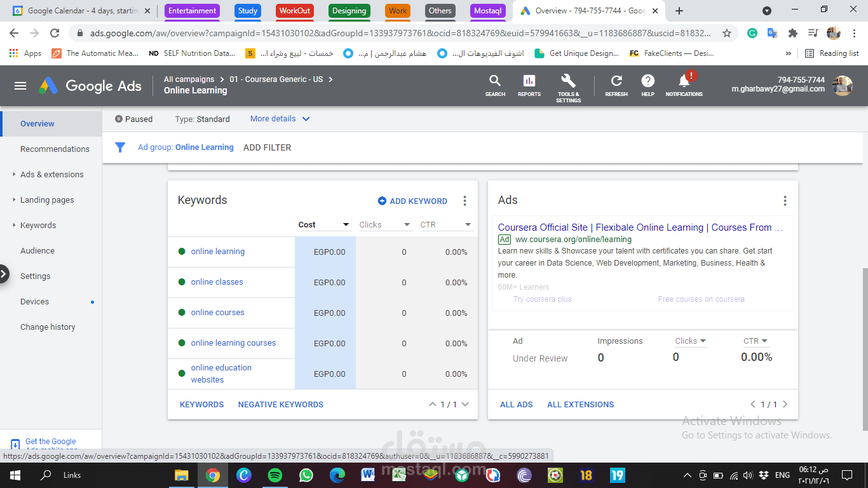Open the 'online classes' keyword link

(217, 281)
